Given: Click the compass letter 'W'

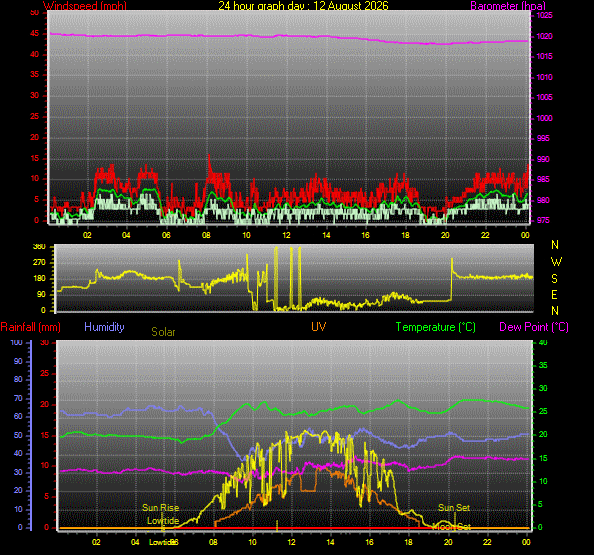Looking at the screenshot, I should pyautogui.click(x=556, y=261).
